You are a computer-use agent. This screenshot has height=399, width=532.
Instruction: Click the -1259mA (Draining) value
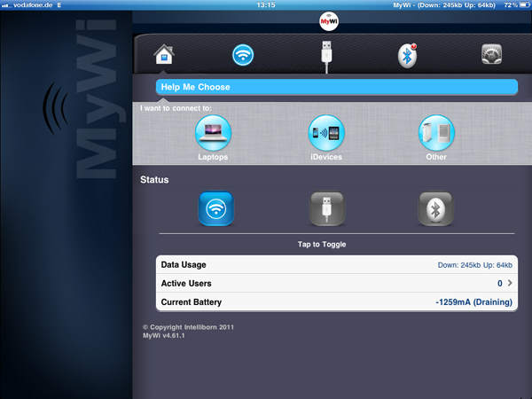tap(473, 302)
